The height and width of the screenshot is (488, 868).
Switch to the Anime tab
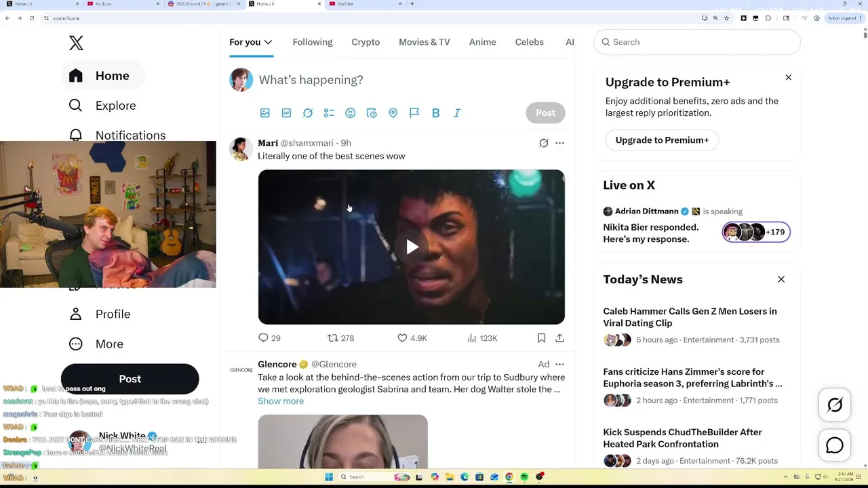point(483,42)
